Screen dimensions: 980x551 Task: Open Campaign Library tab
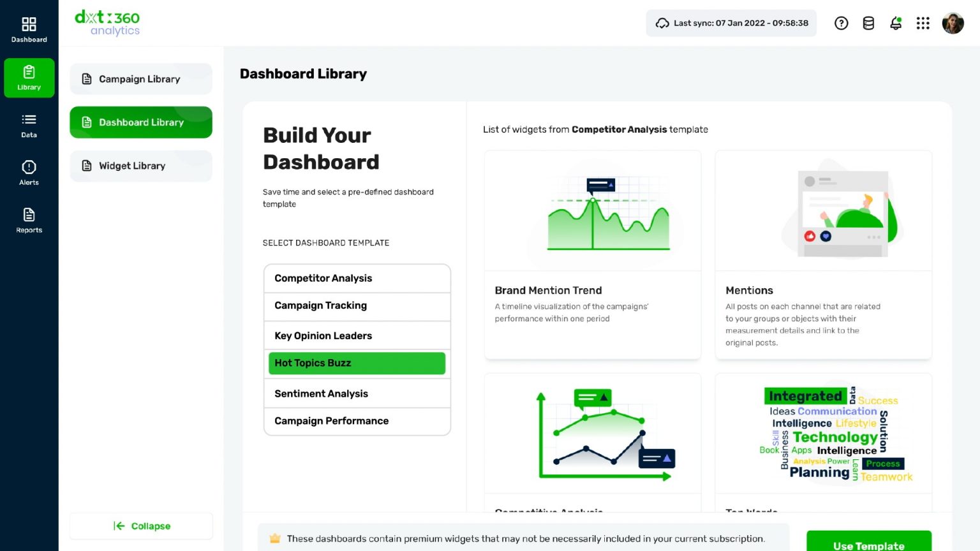(x=140, y=79)
